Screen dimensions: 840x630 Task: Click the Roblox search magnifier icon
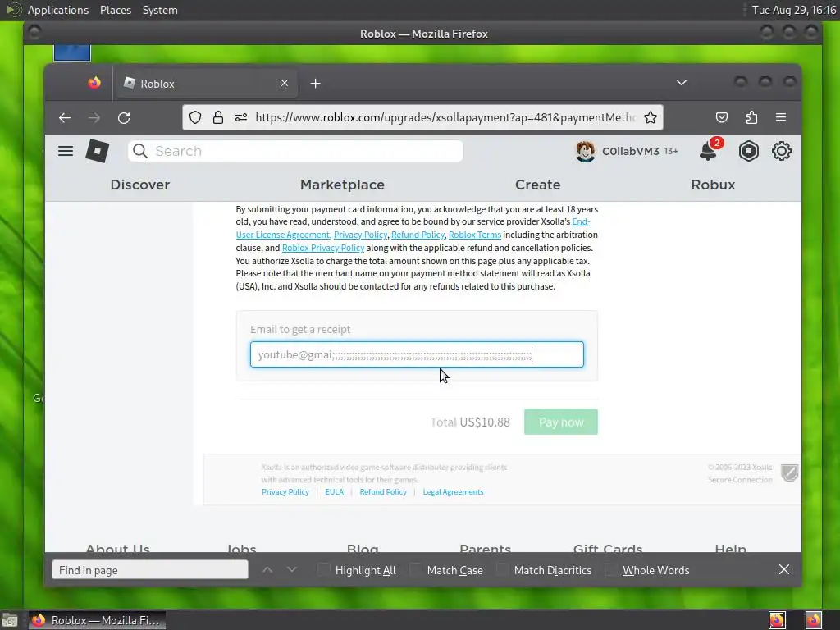[x=139, y=151]
